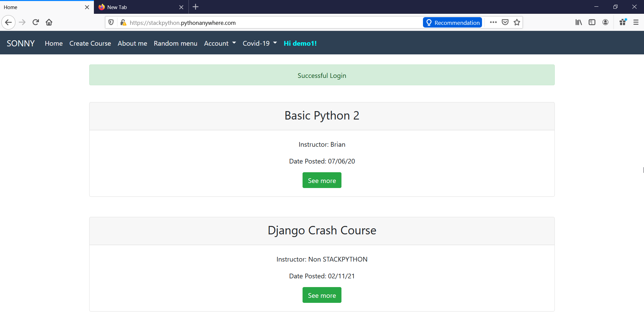Open the About me page

point(132,43)
